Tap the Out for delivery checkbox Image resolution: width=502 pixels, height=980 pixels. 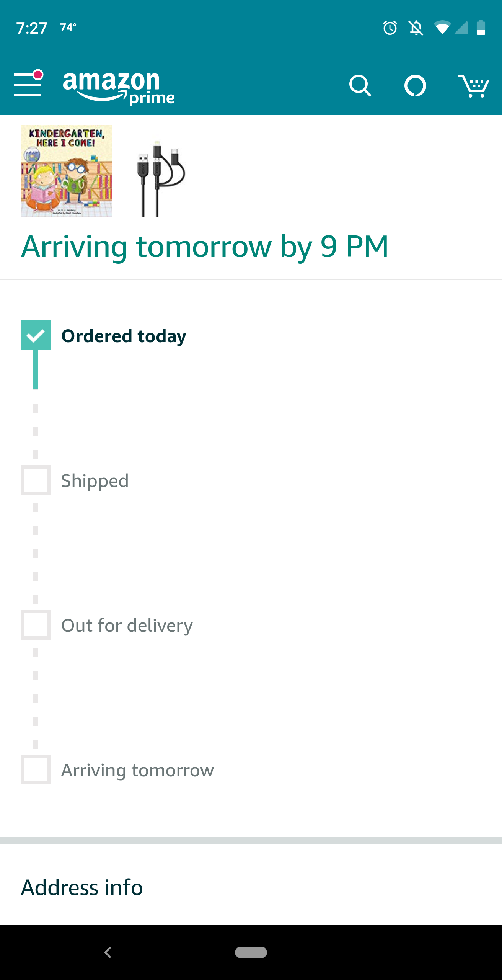pos(36,625)
